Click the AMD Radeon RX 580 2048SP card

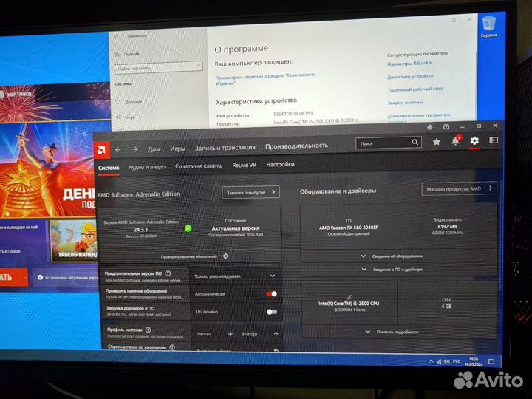(349, 228)
